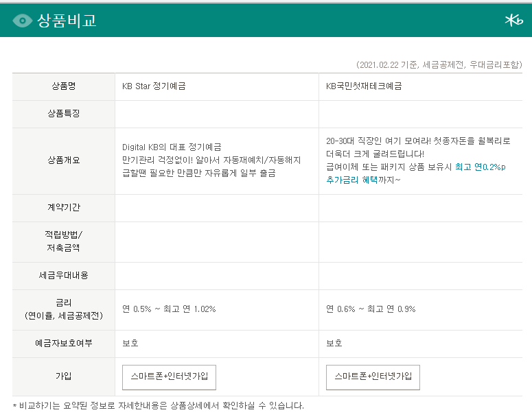Click the 급할땐 필요한 만큼만 일부 출금 line
The height and width of the screenshot is (419, 532).
tap(199, 173)
